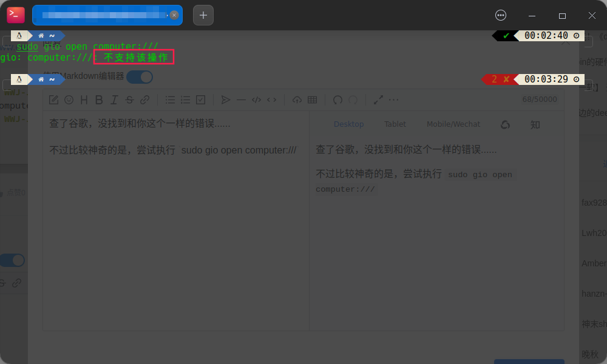
Task: Click the underlined sudo command in terminal
Action: point(27,46)
